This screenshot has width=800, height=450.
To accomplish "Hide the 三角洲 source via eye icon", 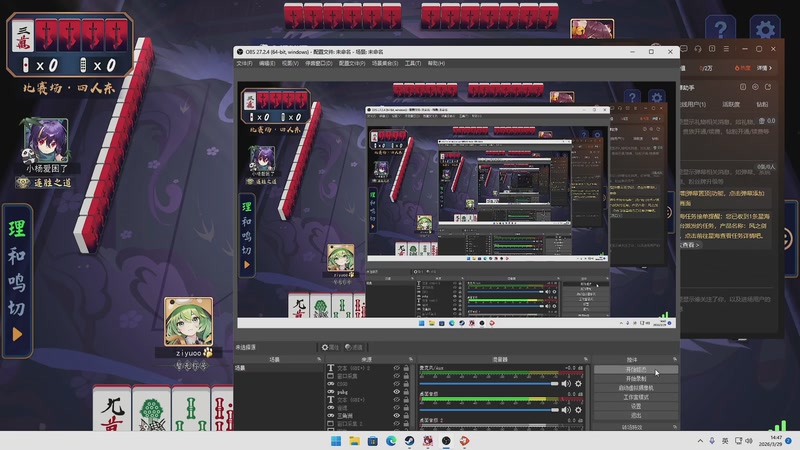I will (396, 416).
